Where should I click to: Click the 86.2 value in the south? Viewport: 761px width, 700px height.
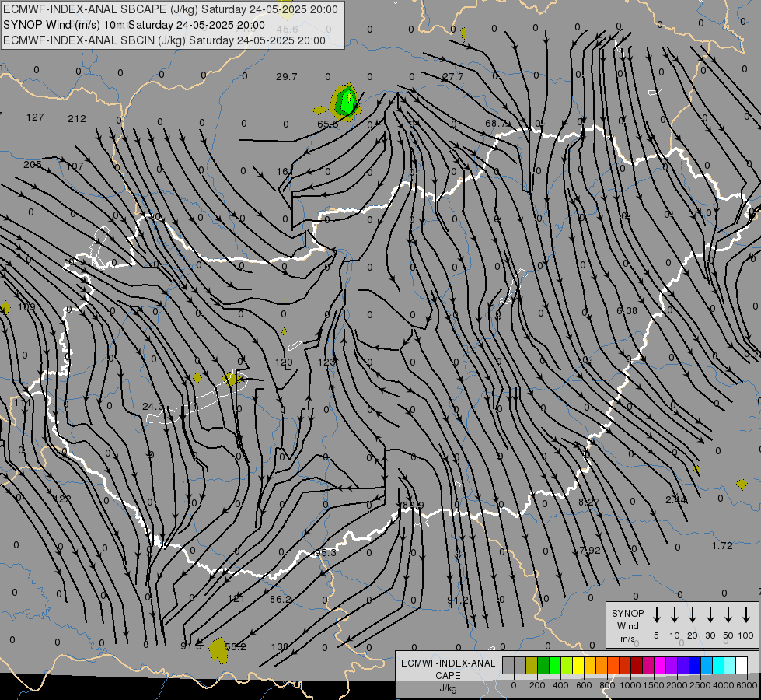tap(281, 600)
